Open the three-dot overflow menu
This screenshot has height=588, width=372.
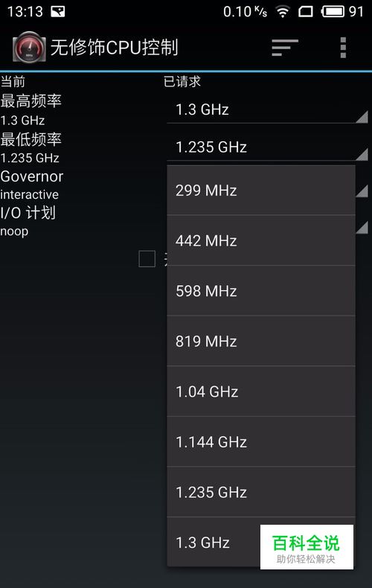tap(343, 47)
